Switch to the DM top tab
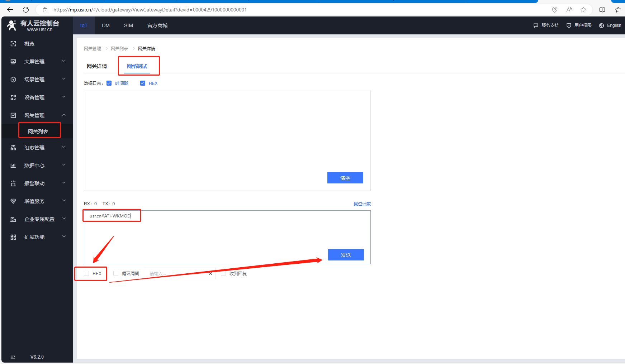 pyautogui.click(x=106, y=25)
